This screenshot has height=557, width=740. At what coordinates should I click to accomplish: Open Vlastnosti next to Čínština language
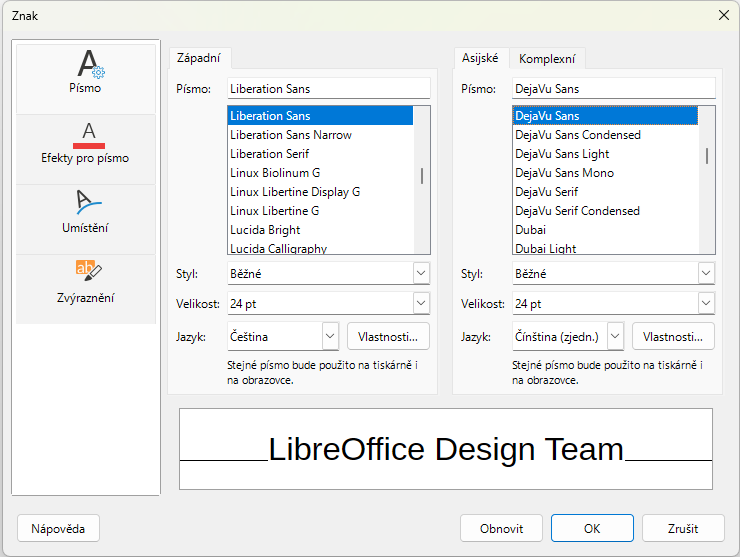(x=673, y=336)
